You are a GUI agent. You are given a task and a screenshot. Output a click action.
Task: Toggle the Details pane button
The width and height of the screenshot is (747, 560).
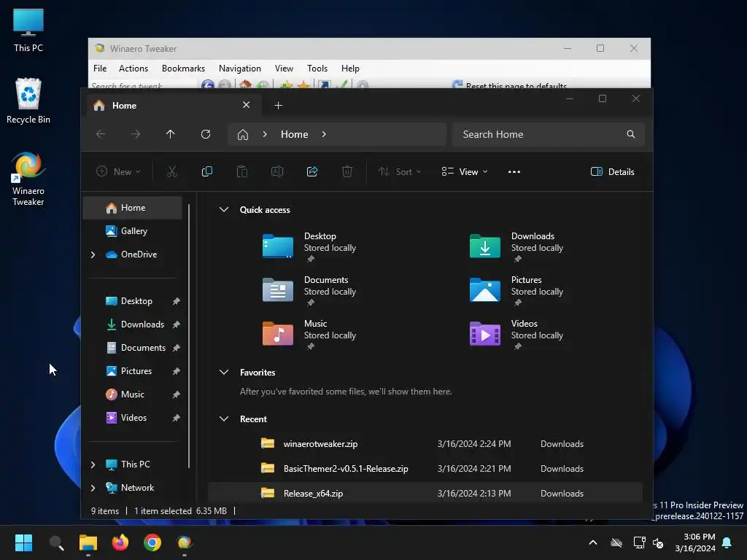tap(613, 172)
